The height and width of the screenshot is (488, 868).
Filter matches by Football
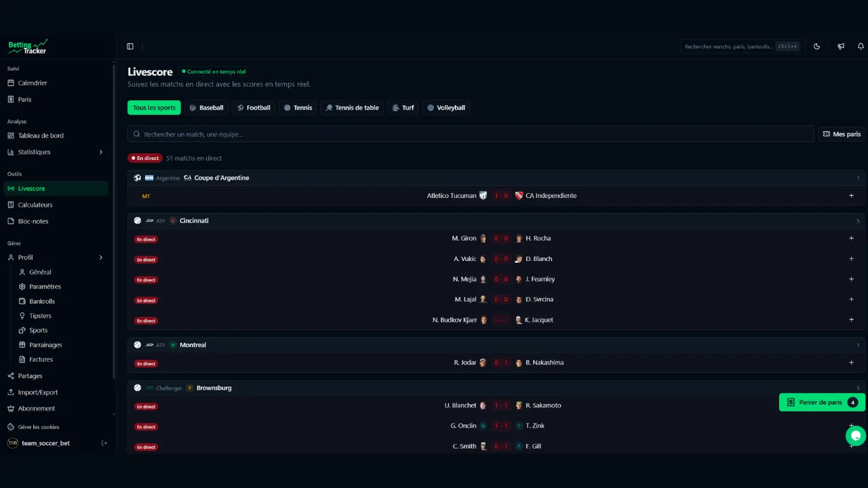[254, 108]
